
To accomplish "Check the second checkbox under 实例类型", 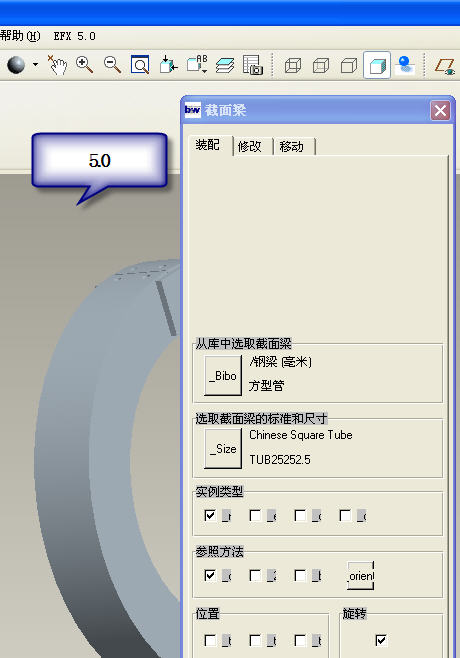I will point(255,515).
